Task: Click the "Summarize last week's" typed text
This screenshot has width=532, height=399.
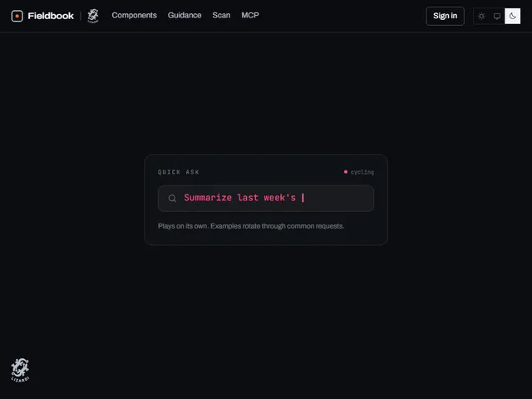Action: coord(239,198)
